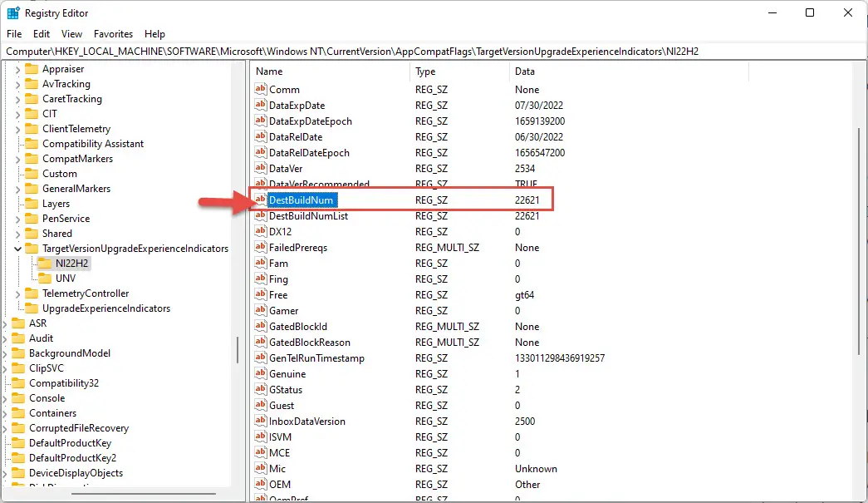Screen dimensions: 868x503
Task: Click the UNV folder icon
Action: coord(46,278)
